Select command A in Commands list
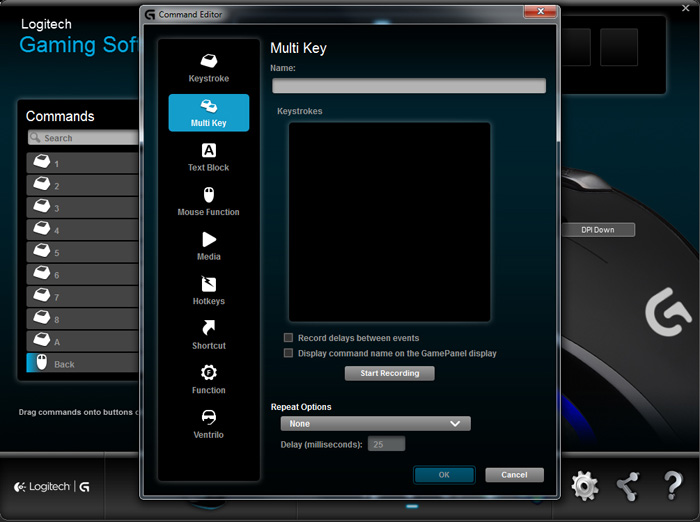The width and height of the screenshot is (700, 522). (83, 341)
